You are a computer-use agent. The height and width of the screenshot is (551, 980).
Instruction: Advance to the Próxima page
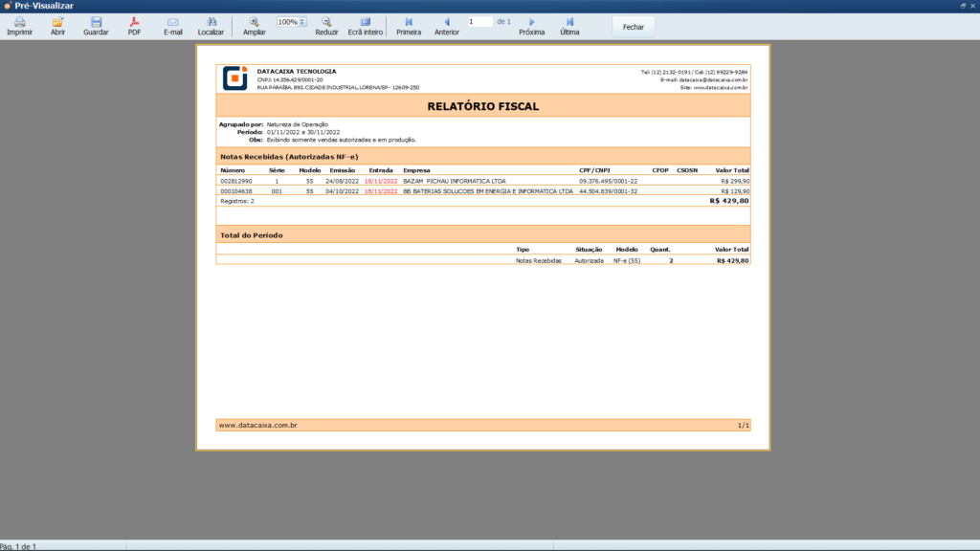click(x=531, y=22)
